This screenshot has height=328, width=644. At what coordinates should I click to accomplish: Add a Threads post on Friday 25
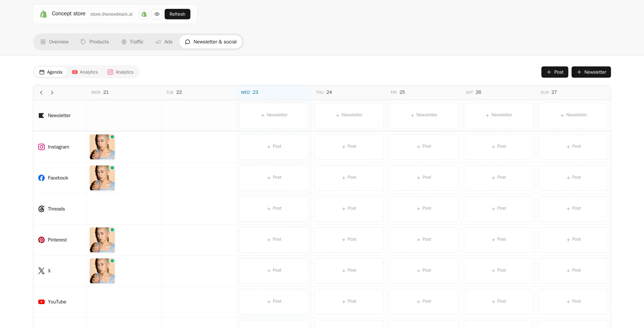tap(423, 209)
